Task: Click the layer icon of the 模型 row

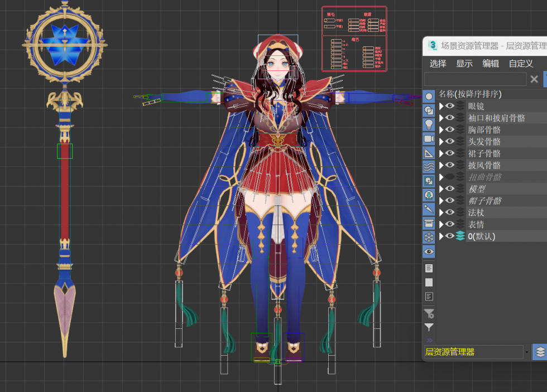Action: [460, 189]
